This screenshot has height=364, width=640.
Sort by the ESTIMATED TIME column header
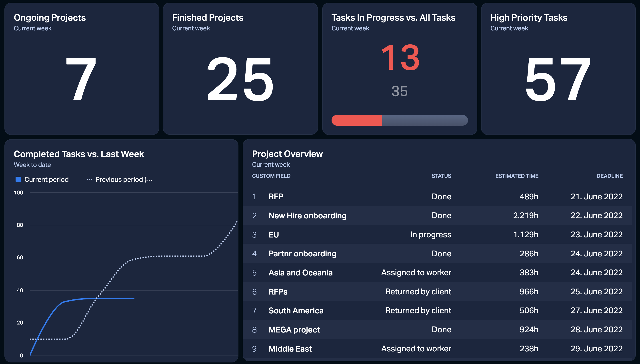517,176
